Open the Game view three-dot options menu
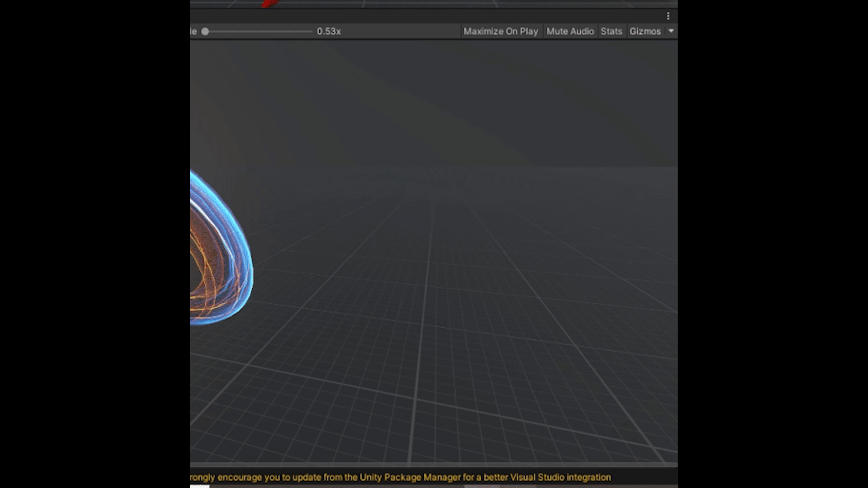This screenshot has width=868, height=488. point(668,16)
